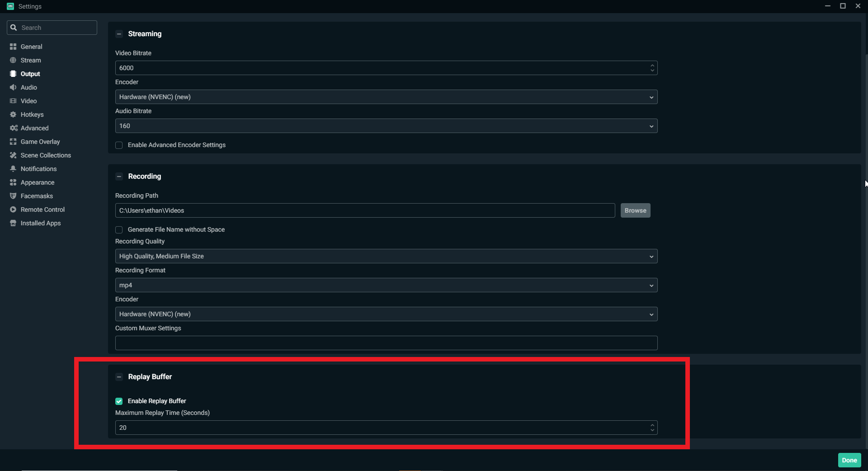Screen dimensions: 868x471
Task: Collapse the Streaming section
Action: click(119, 34)
